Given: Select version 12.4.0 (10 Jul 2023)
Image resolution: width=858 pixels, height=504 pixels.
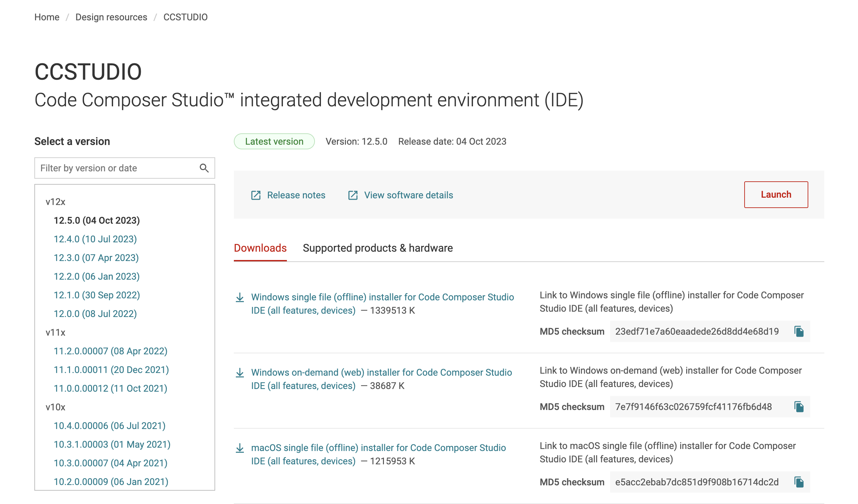Looking at the screenshot, I should pyautogui.click(x=95, y=239).
